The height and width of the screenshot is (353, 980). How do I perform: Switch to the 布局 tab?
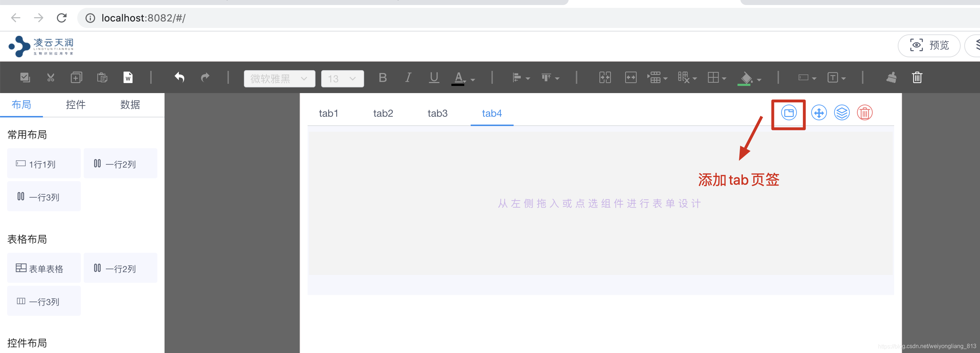point(21,105)
